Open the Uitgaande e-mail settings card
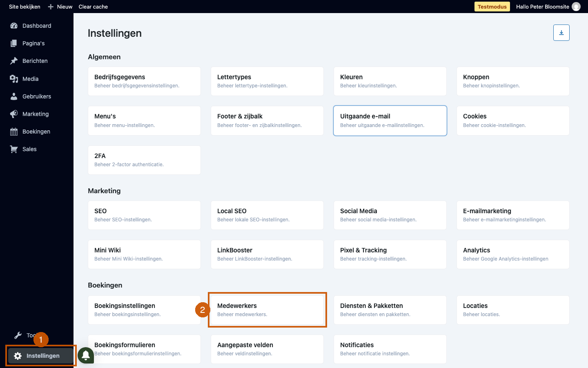Viewport: 588px width, 368px height. pyautogui.click(x=390, y=120)
